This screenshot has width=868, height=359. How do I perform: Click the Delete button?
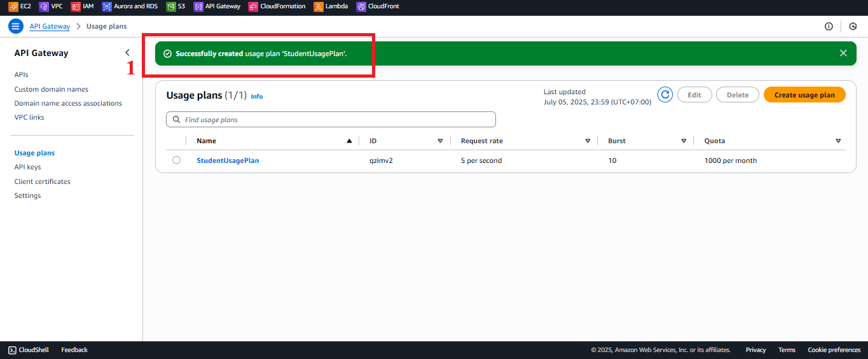[738, 95]
